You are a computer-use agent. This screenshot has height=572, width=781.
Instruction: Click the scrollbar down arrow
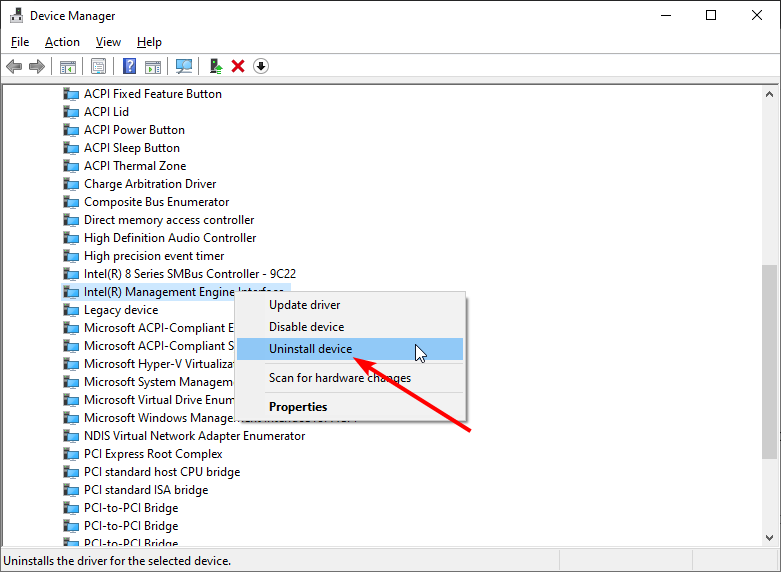770,538
